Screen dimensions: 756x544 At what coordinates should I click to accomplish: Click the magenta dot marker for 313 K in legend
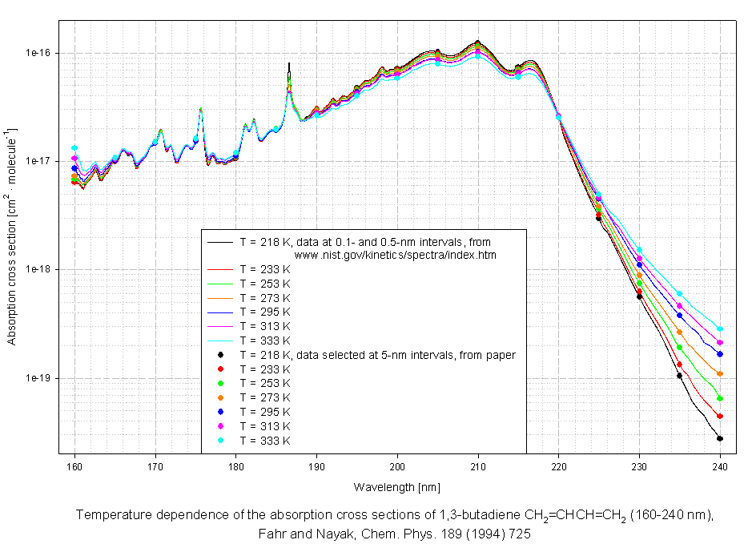(219, 426)
